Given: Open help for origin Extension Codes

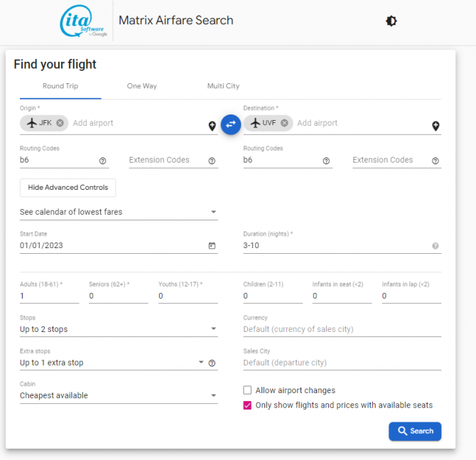Looking at the screenshot, I should [212, 161].
